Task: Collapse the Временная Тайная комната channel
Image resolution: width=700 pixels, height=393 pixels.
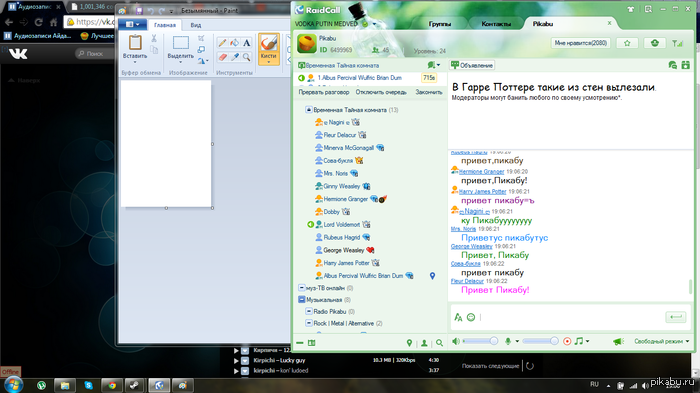Action: [x=308, y=109]
